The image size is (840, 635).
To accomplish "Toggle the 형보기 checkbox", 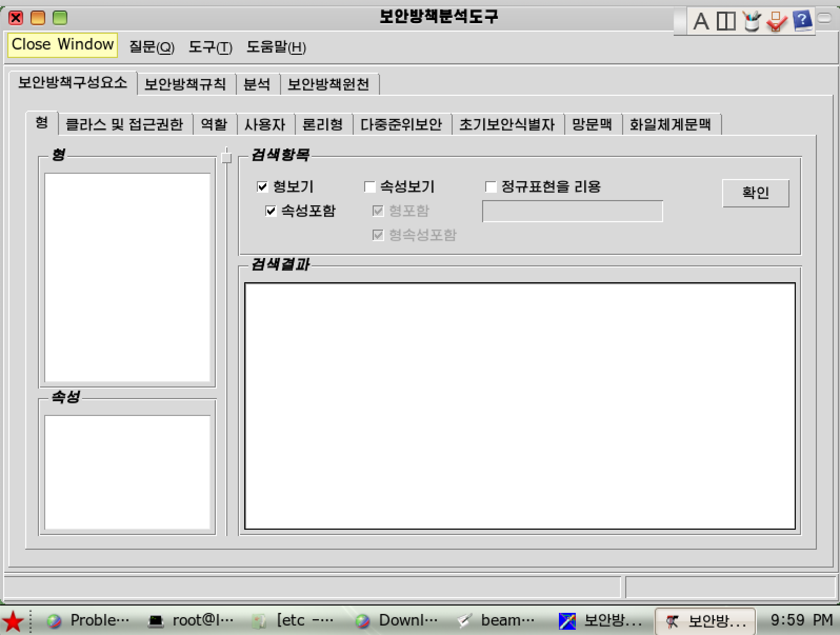I will pyautogui.click(x=262, y=186).
